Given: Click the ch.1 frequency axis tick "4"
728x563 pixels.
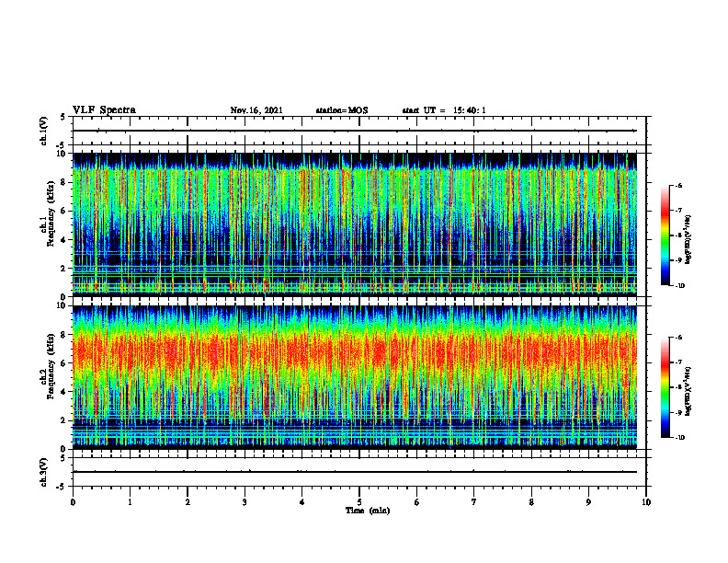Looking at the screenshot, I should (64, 240).
